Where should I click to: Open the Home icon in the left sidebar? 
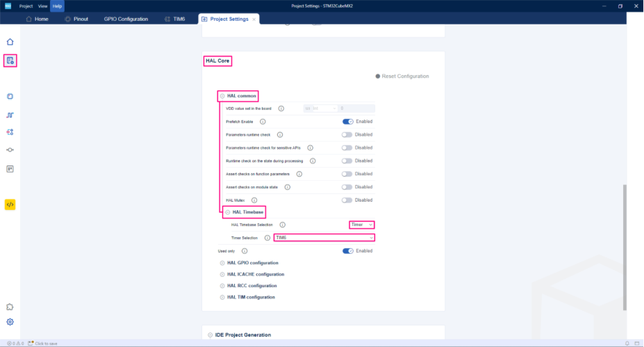[x=10, y=42]
